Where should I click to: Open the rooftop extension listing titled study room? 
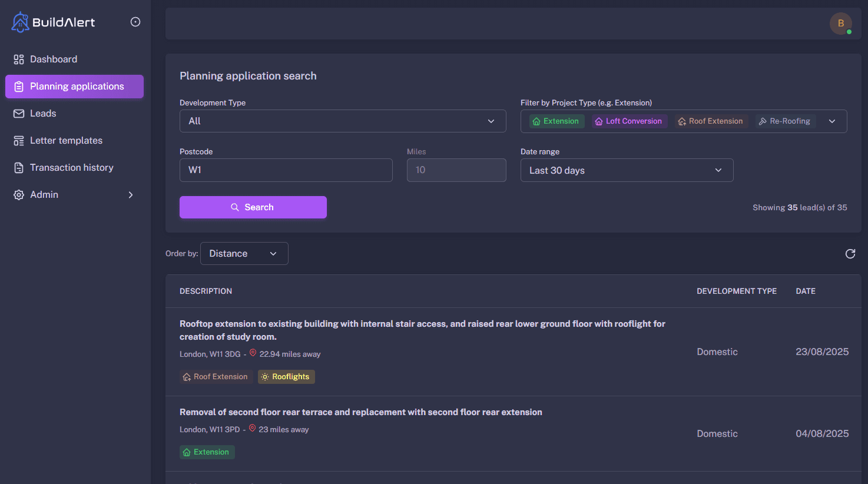422,330
